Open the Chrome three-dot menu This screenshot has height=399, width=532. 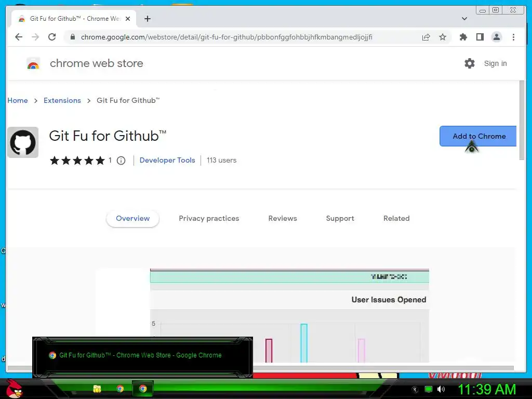(x=513, y=37)
